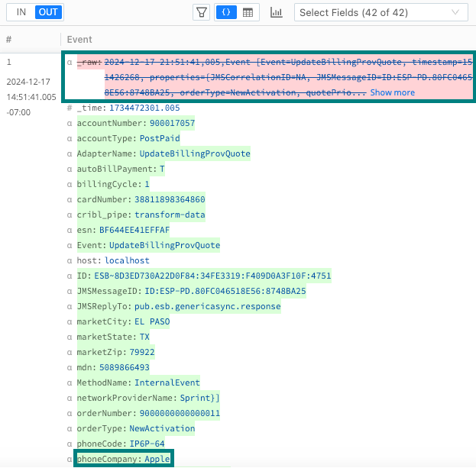Open the bar chart statistics icon

(277, 12)
